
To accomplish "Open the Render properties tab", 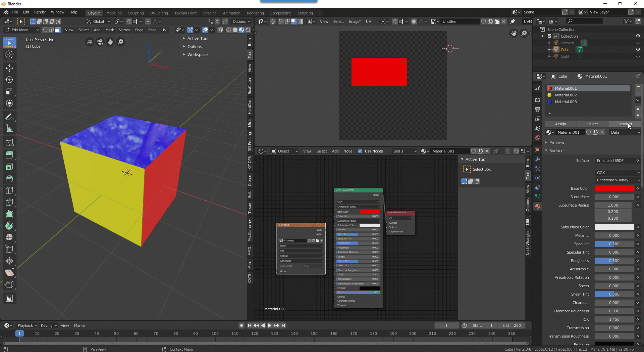I will (x=538, y=100).
